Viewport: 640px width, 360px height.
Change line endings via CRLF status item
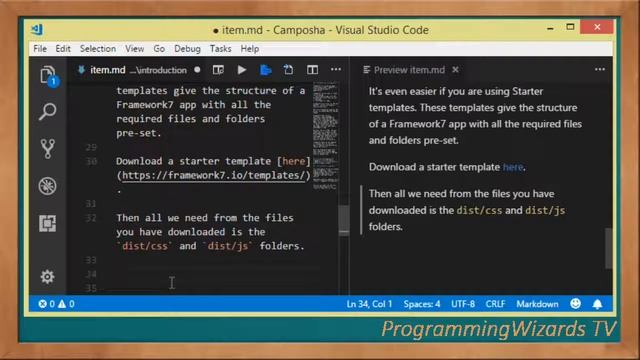tap(495, 304)
